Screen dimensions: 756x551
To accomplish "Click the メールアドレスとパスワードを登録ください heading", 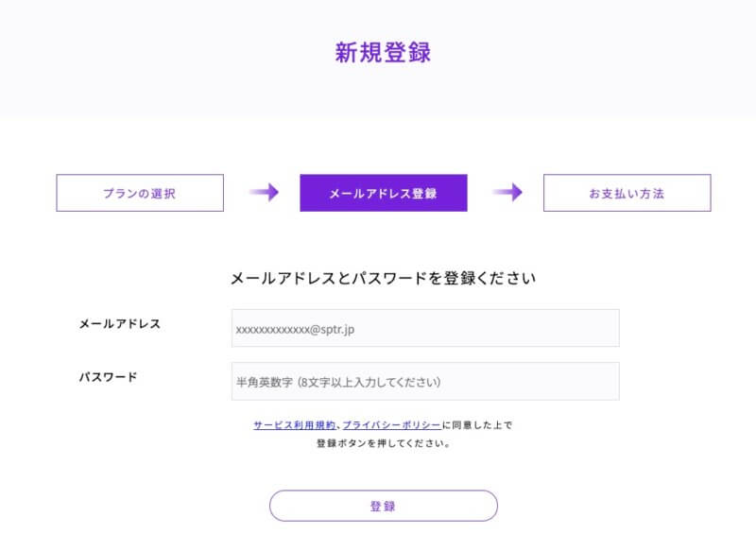I will (383, 279).
